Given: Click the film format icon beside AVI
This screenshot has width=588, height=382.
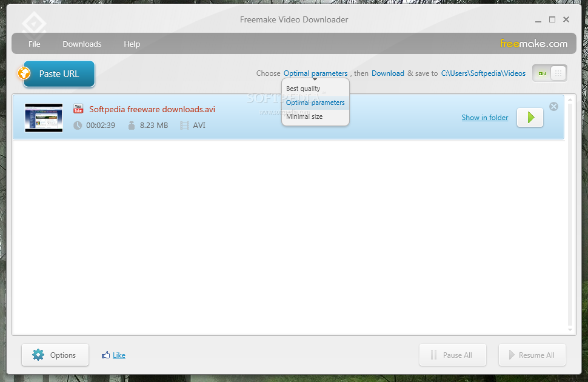Looking at the screenshot, I should (x=184, y=126).
